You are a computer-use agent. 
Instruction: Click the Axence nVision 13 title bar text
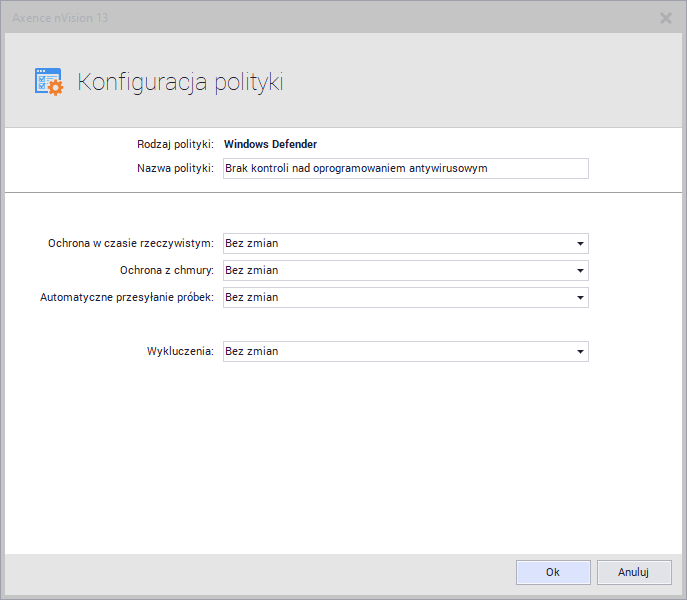pyautogui.click(x=60, y=17)
